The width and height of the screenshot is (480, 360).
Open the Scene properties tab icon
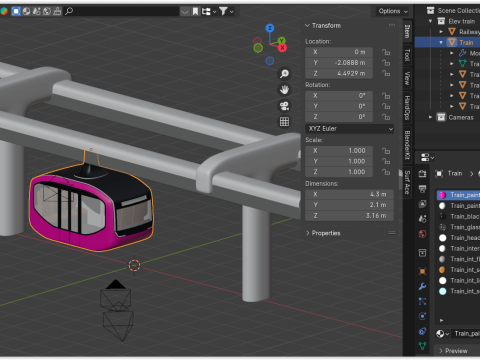422,219
